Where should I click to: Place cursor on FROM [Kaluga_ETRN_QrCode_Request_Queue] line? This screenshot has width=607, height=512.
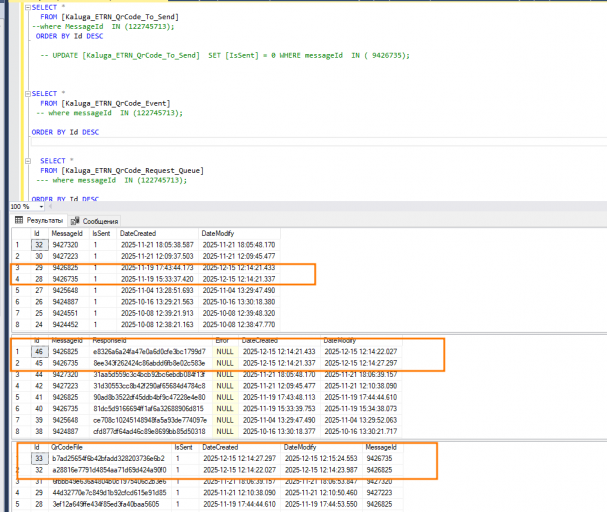pos(122,171)
